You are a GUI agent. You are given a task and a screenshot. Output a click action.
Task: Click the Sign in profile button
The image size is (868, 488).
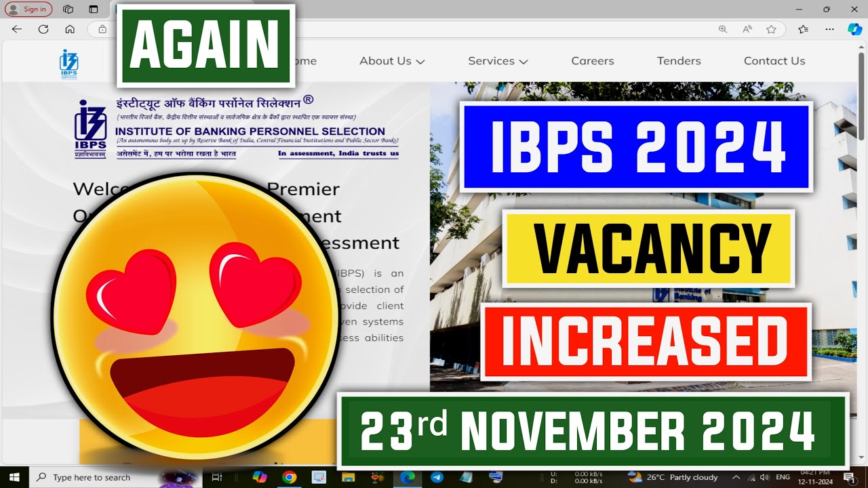pos(28,9)
